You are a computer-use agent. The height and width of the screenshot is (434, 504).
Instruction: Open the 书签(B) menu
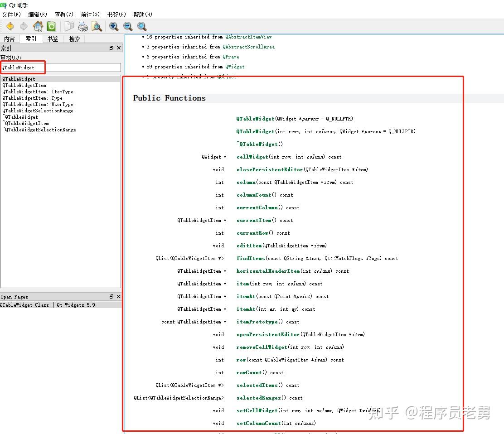tap(116, 14)
